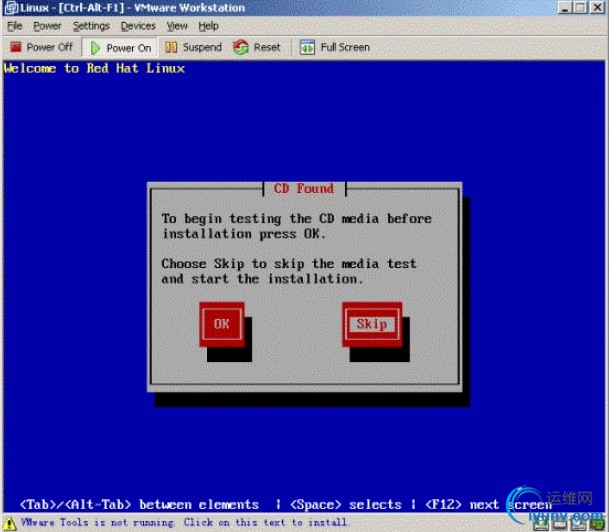Viewport: 609px width, 532px height.
Task: Switch to Full Screen mode
Action: click(335, 47)
